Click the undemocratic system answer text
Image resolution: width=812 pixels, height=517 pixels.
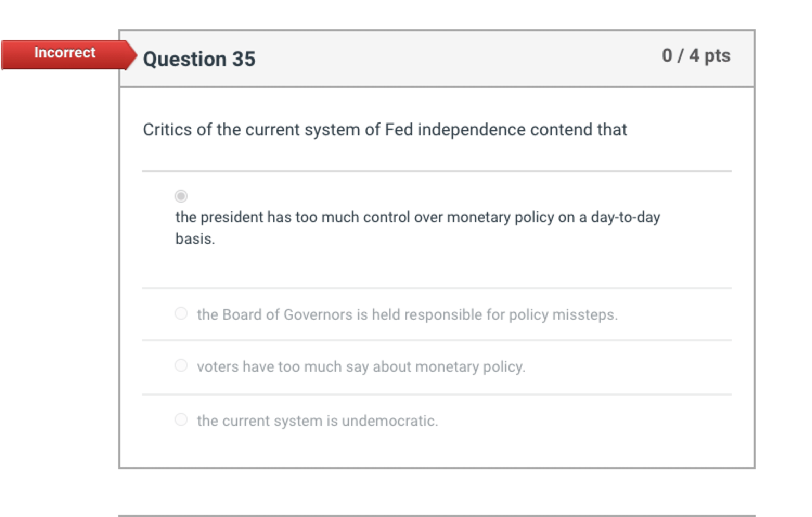pyautogui.click(x=317, y=420)
